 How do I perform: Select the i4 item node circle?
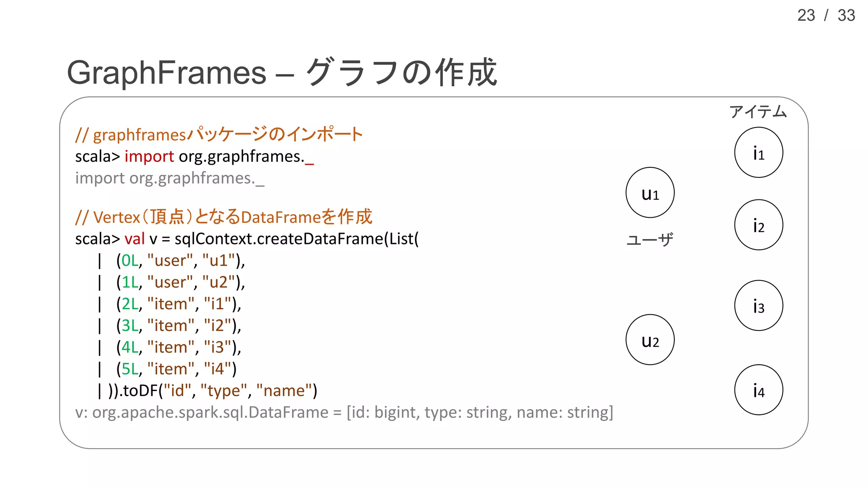(759, 390)
